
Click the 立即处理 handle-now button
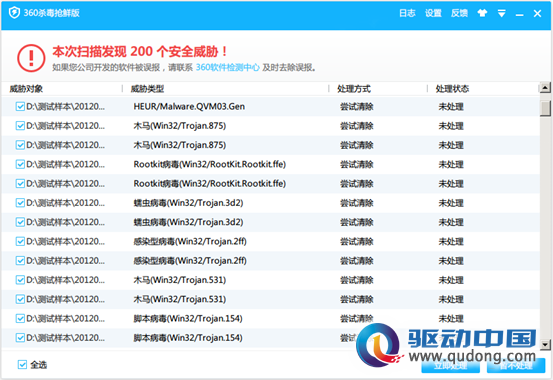tap(450, 366)
